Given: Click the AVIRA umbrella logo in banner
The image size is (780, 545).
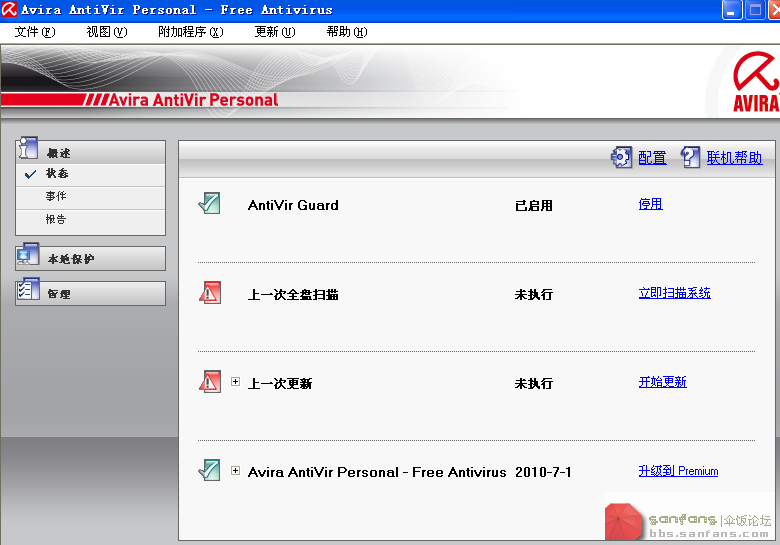Looking at the screenshot, I should [755, 82].
